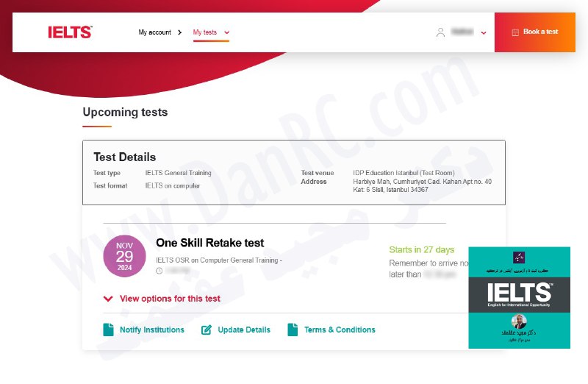Click the Notify Institutions document icon

pyautogui.click(x=108, y=330)
